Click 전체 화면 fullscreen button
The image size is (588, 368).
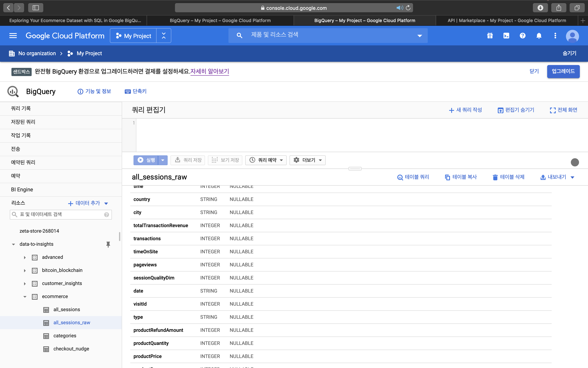click(x=563, y=110)
